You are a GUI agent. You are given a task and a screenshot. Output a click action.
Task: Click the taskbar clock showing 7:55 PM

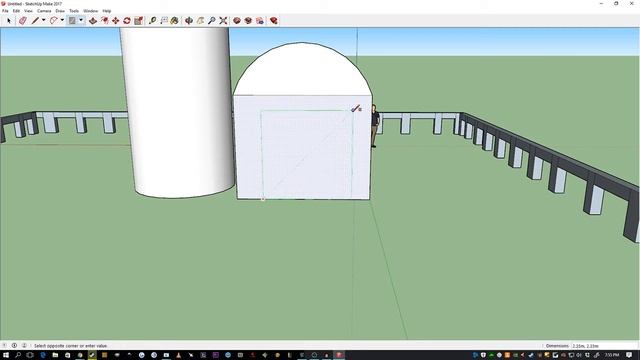pyautogui.click(x=612, y=355)
